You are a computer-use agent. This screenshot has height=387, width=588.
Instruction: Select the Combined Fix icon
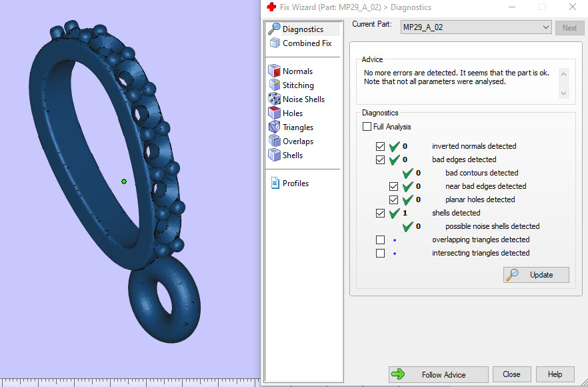275,43
